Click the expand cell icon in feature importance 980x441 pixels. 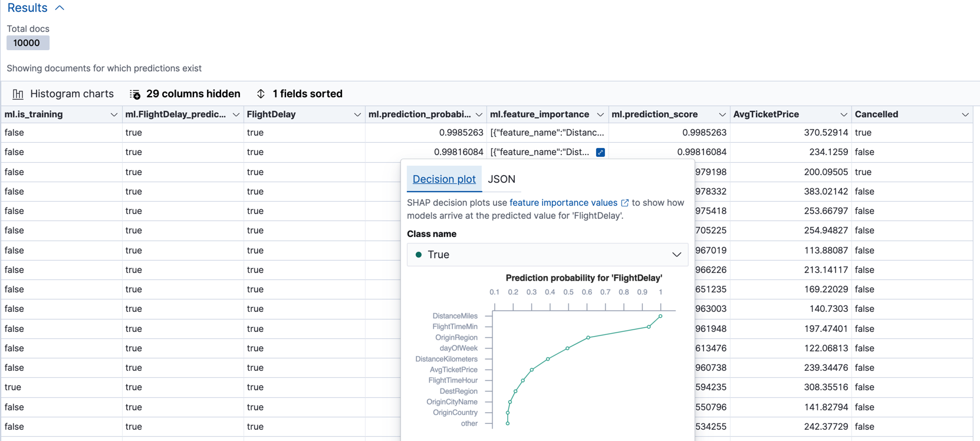[x=600, y=152]
